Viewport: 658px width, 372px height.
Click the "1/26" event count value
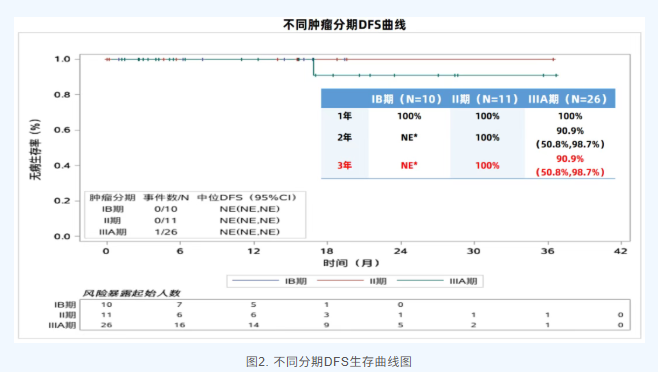[x=166, y=232]
